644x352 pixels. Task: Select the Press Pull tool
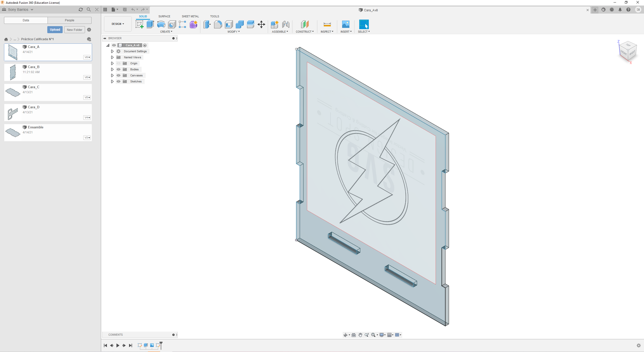207,24
